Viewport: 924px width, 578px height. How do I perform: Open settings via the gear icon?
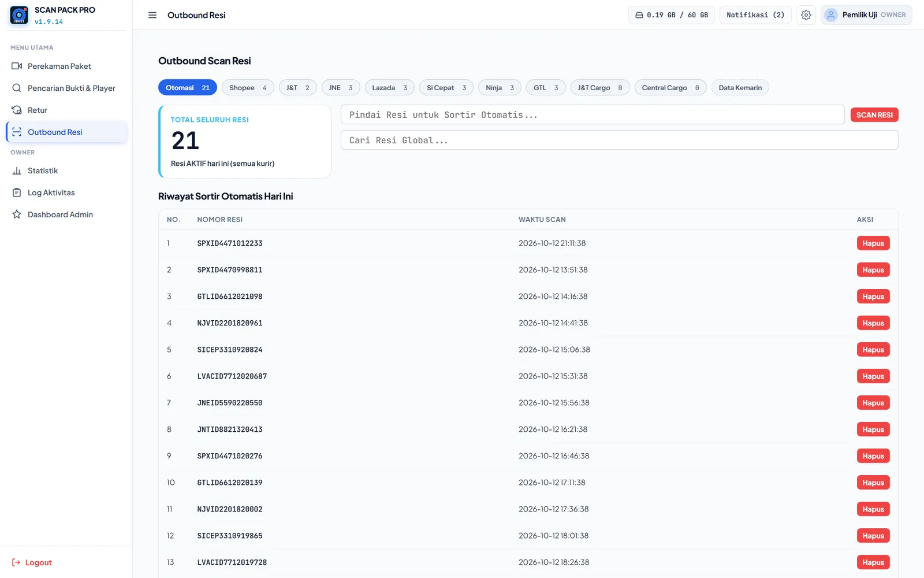pos(806,15)
